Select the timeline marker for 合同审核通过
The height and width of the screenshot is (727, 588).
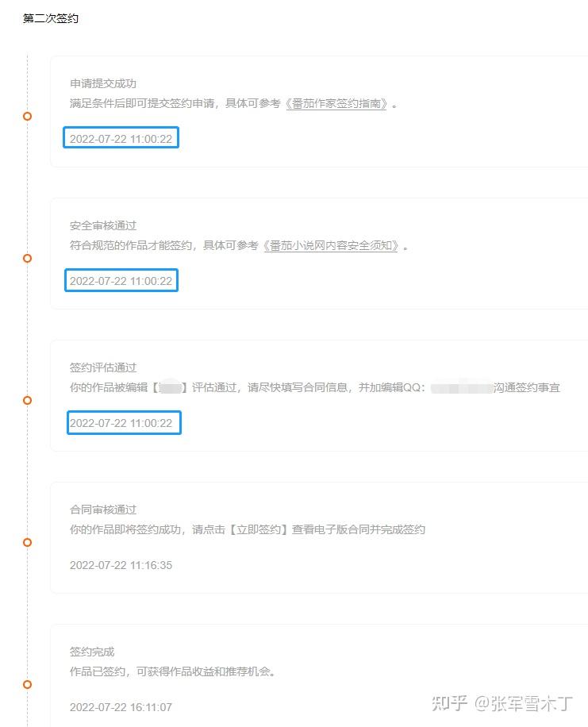[x=27, y=543]
